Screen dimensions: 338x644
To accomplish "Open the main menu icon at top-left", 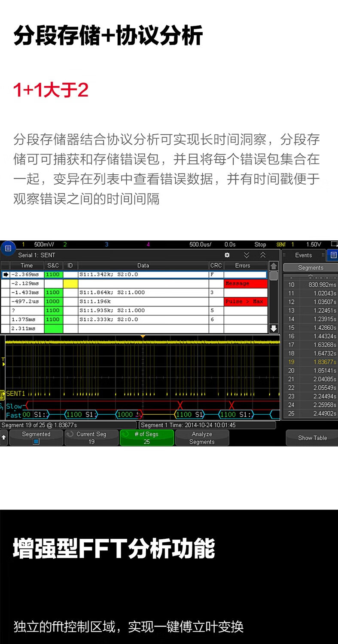I will pos(7,249).
